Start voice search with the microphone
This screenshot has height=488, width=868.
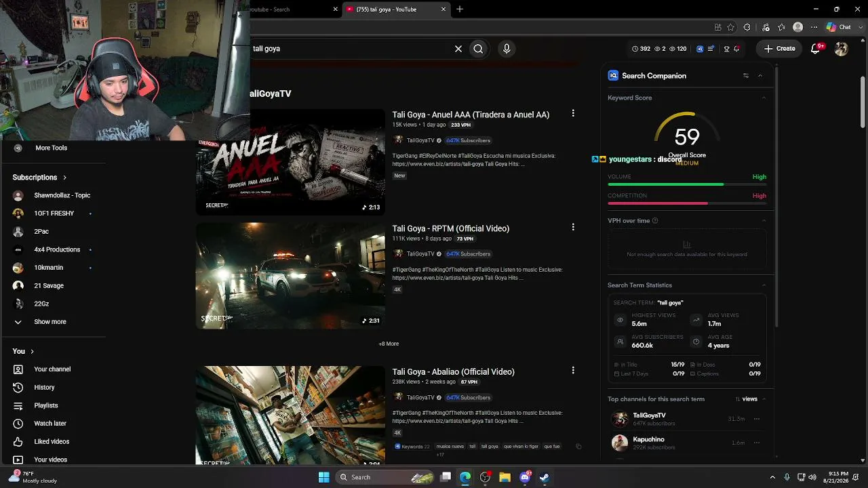(506, 49)
